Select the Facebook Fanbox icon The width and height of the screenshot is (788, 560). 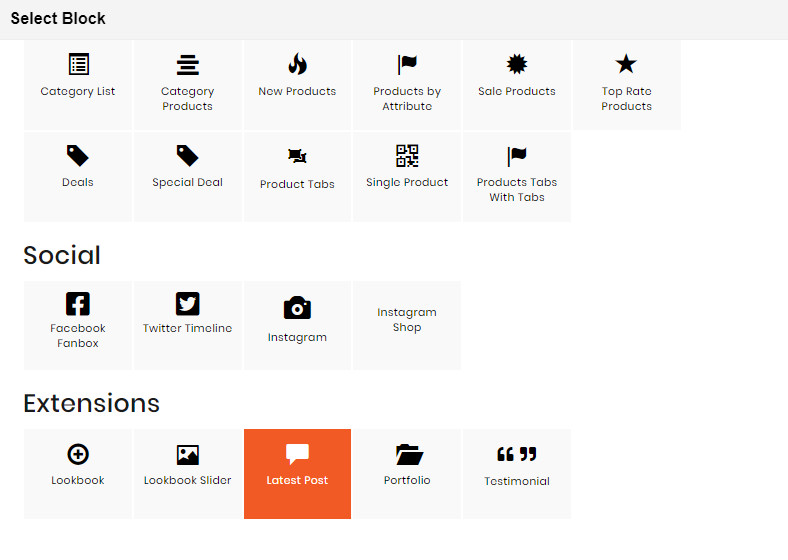[78, 303]
